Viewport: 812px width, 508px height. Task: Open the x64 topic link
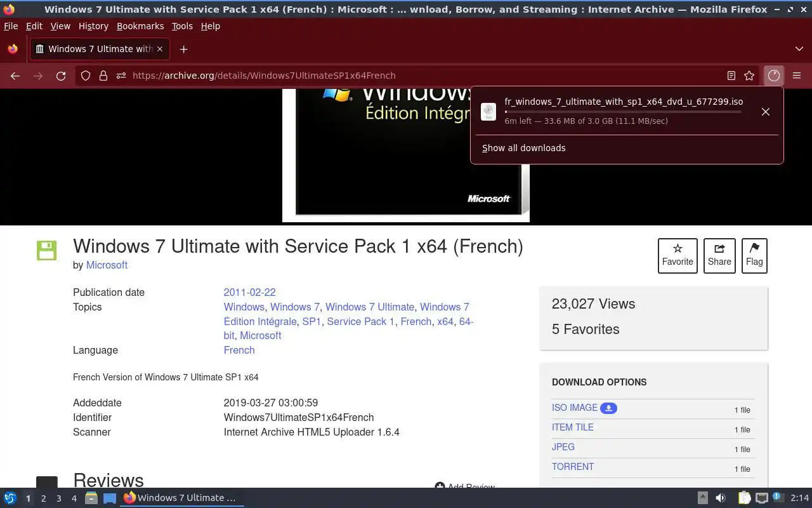445,321
